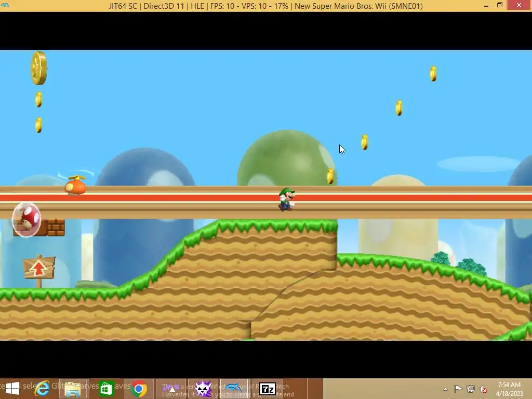
Task: Click the window title text
Action: click(265, 6)
